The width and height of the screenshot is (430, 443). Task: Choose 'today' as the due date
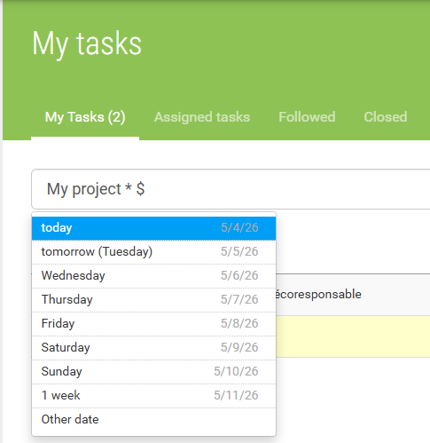tap(154, 228)
